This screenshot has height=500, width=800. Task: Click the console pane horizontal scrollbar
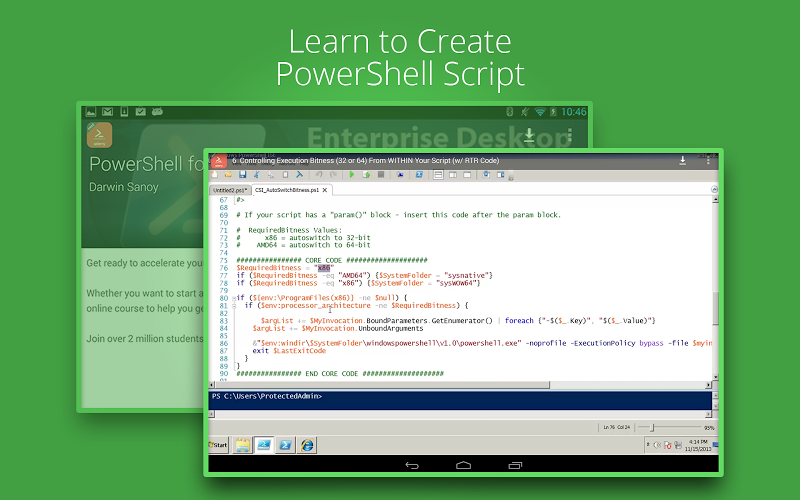(460, 414)
